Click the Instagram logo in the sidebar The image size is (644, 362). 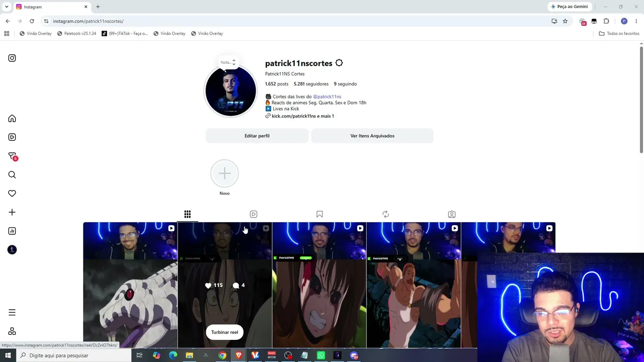(x=12, y=58)
